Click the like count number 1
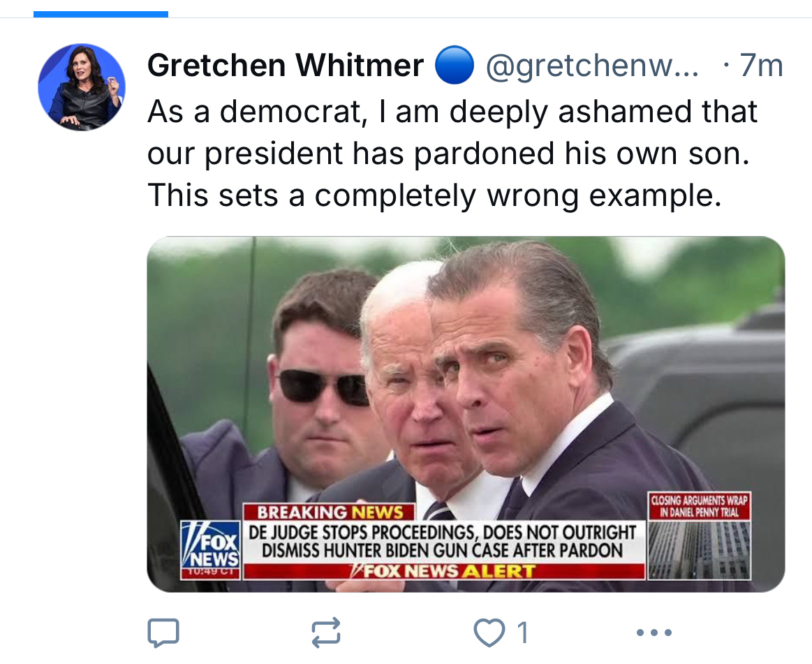The height and width of the screenshot is (664, 812). point(522,633)
